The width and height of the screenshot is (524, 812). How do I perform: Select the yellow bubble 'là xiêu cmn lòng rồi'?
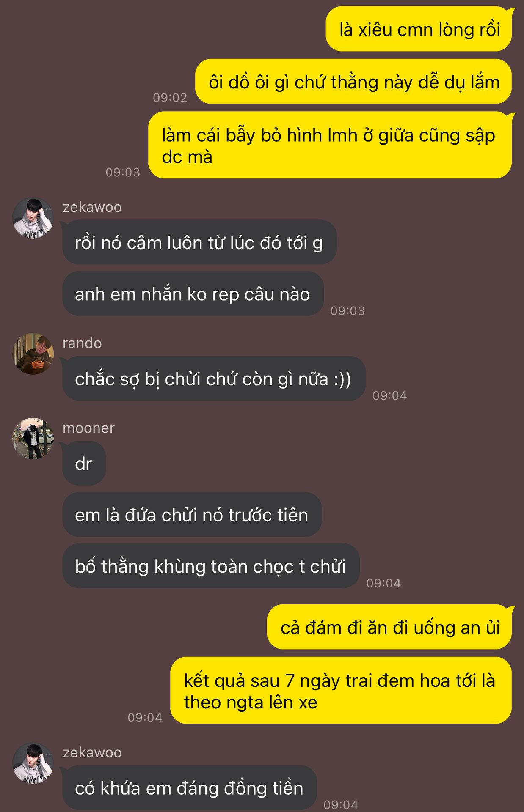tap(419, 29)
